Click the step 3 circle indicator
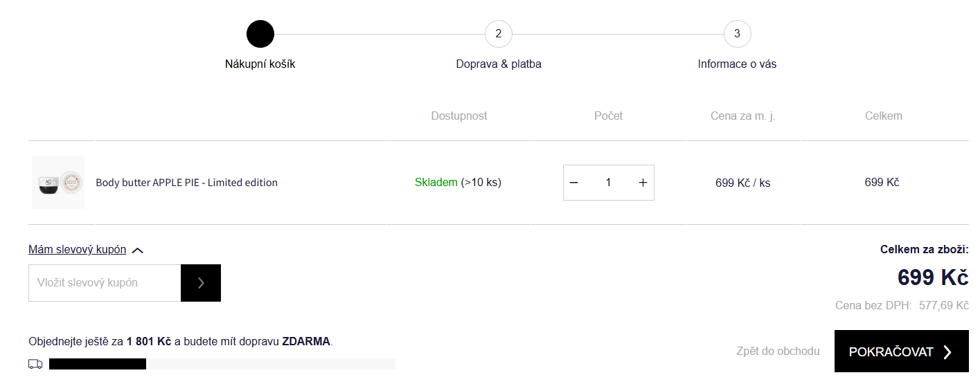Image resolution: width=980 pixels, height=384 pixels. [x=737, y=34]
